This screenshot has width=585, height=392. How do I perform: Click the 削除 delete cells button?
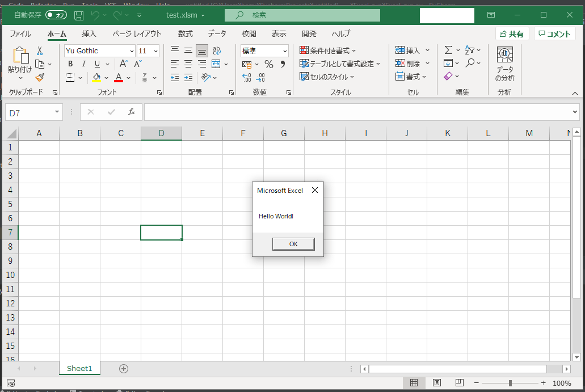pyautogui.click(x=408, y=64)
